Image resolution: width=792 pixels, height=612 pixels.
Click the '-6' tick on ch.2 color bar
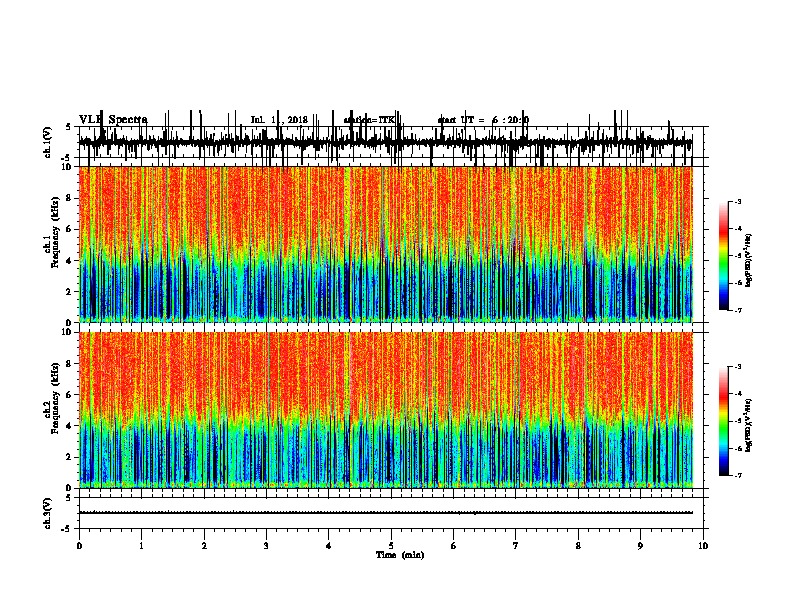coord(737,448)
